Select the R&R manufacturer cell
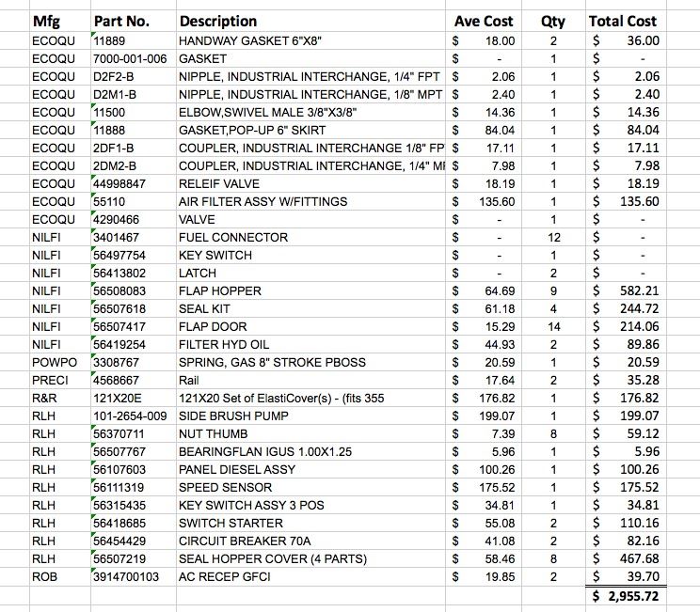The image size is (700, 612). [x=44, y=399]
